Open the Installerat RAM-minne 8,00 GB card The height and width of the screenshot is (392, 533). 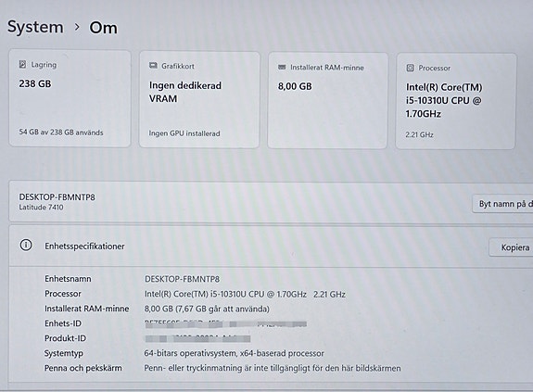point(328,100)
